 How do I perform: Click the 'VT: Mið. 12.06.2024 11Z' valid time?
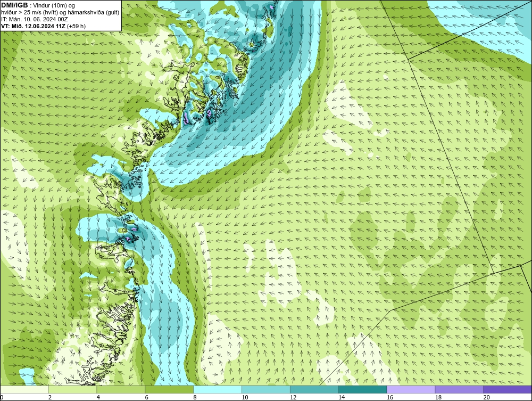tap(33, 26)
